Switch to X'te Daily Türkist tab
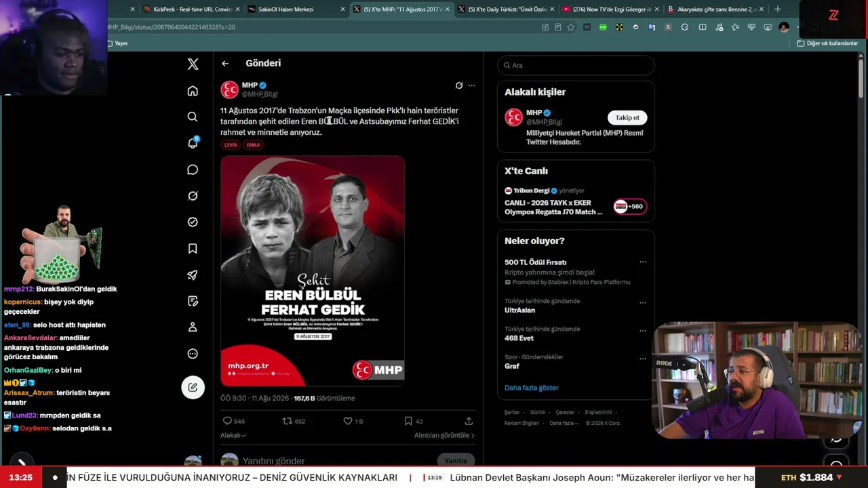The height and width of the screenshot is (488, 868). (x=506, y=9)
